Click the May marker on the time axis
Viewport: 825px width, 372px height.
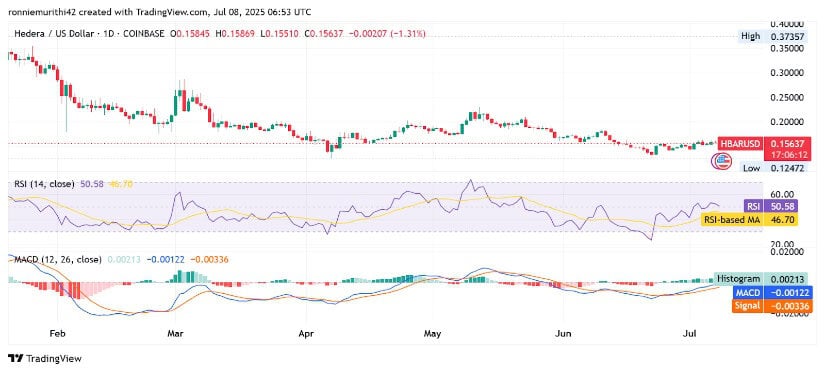coord(432,334)
